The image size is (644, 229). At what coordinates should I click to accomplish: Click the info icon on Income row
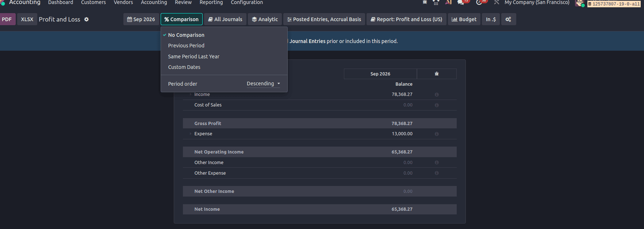point(437,94)
